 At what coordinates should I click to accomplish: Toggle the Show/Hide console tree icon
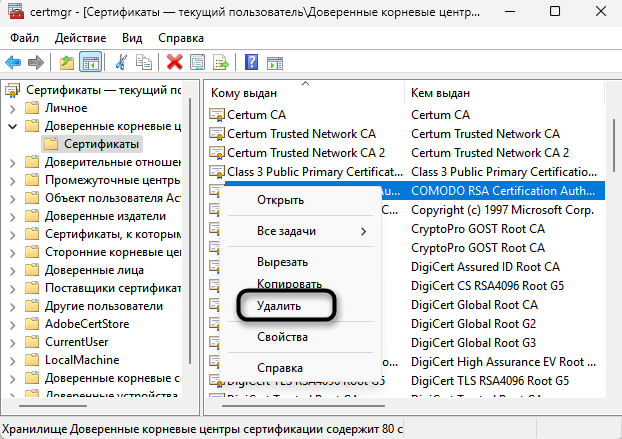[91, 62]
